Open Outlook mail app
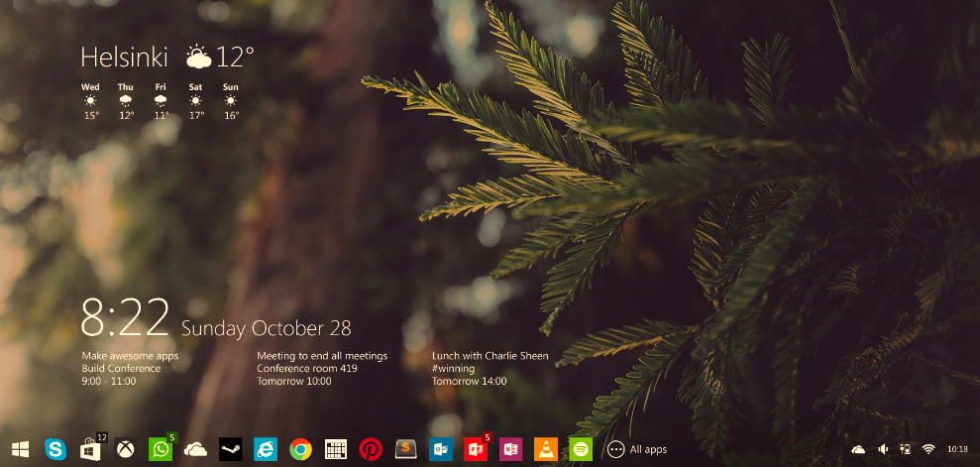This screenshot has width=980, height=467. click(x=440, y=449)
